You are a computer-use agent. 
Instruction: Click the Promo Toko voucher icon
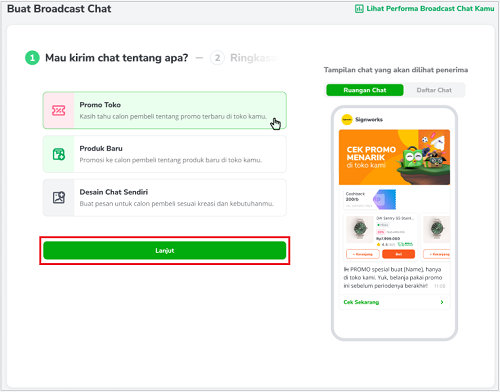tap(58, 110)
